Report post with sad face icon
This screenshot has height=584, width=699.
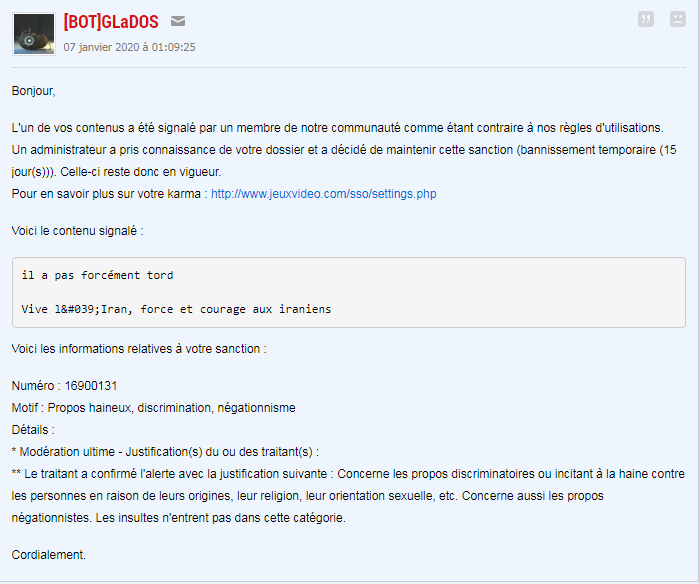(x=678, y=19)
